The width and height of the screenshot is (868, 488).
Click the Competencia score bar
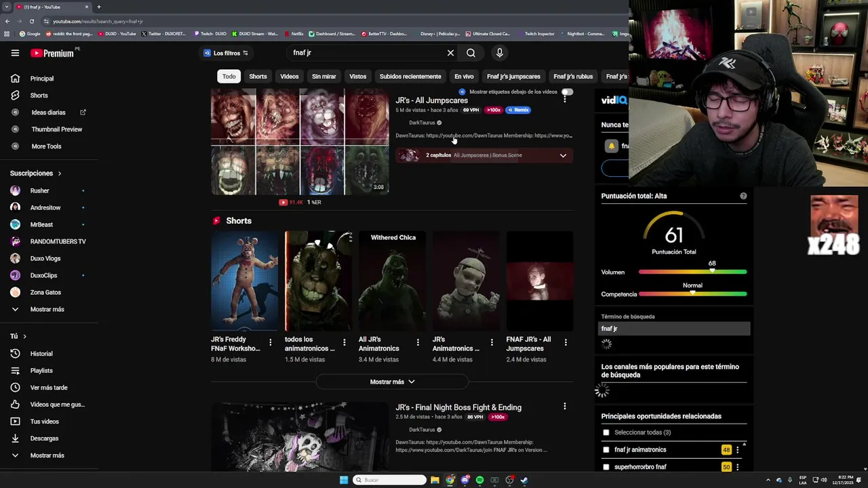[692, 294]
